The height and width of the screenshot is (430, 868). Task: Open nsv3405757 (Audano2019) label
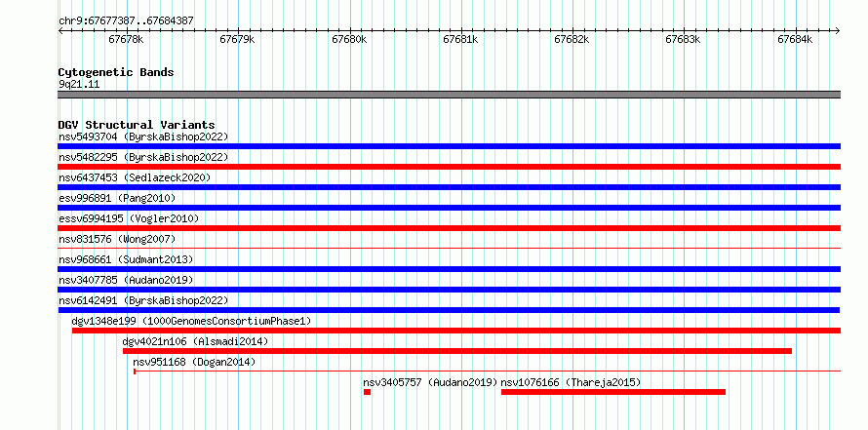(431, 382)
